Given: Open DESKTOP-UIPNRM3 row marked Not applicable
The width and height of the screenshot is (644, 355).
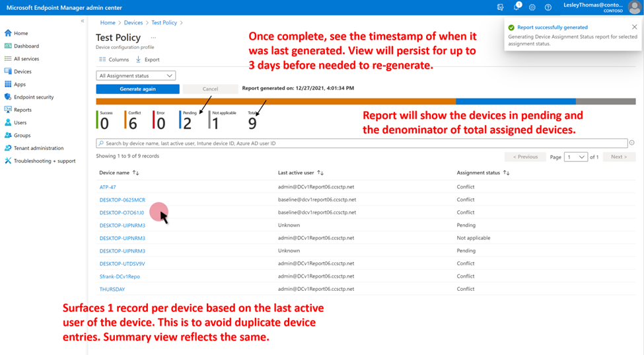Looking at the screenshot, I should coord(122,238).
